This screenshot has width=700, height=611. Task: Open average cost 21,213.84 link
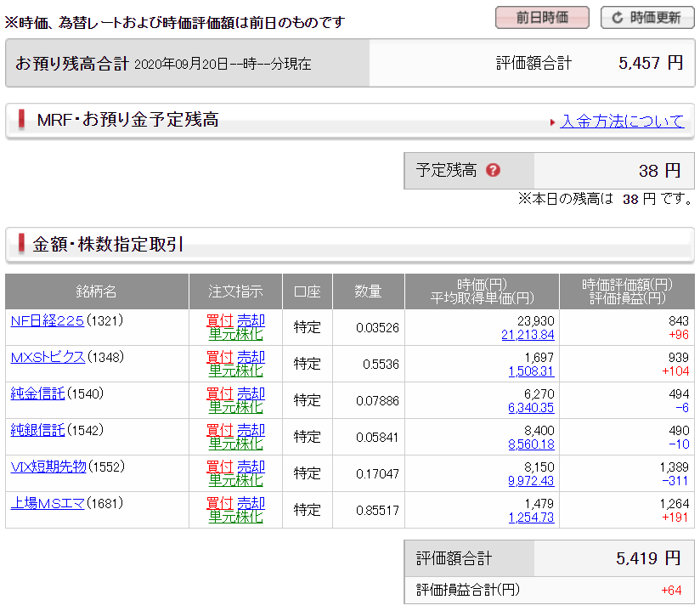click(528, 335)
